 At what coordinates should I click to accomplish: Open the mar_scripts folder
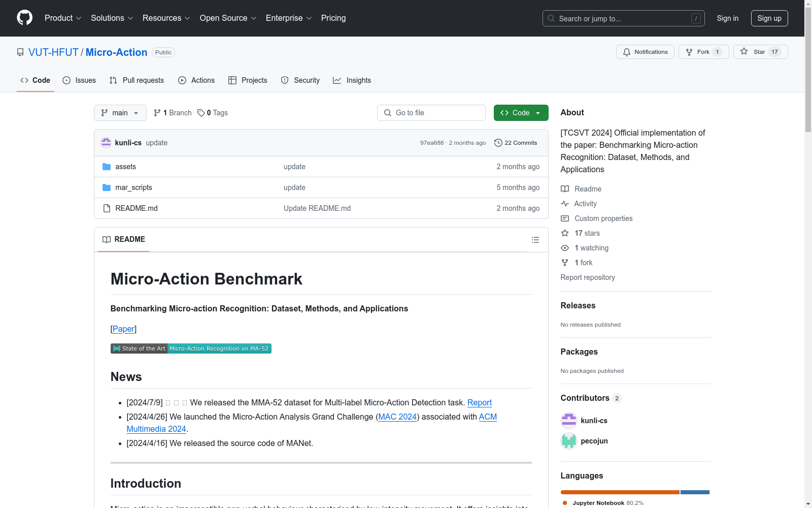point(133,187)
